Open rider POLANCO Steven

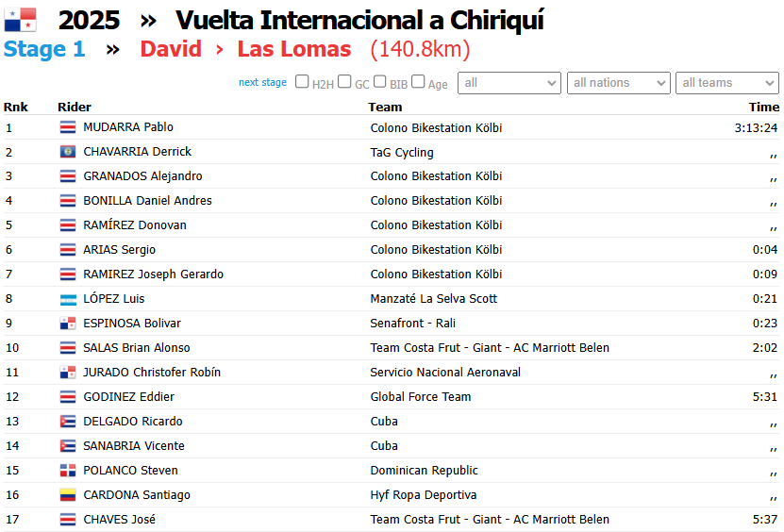[130, 470]
